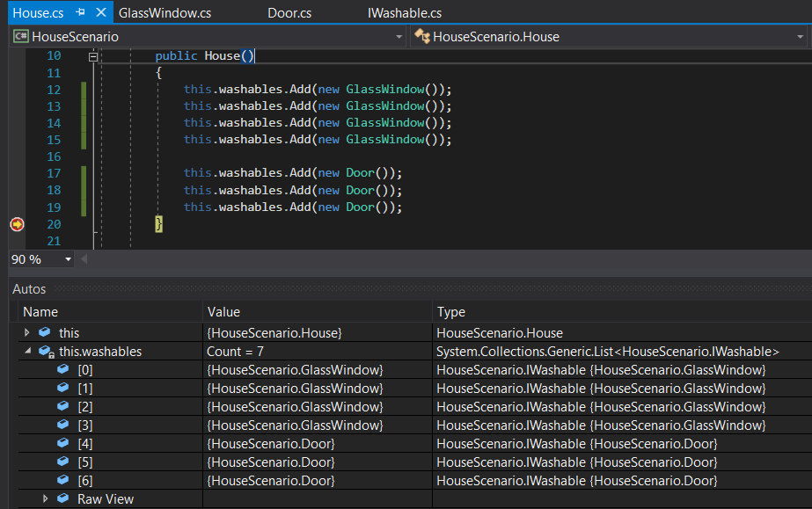Close the House.cs tab
This screenshot has width=812, height=509.
tap(101, 12)
